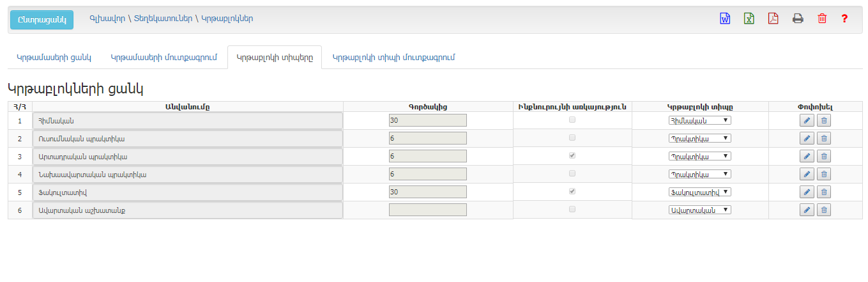Export the table to Excel
Image resolution: width=868 pixels, height=282 pixels.
click(749, 19)
